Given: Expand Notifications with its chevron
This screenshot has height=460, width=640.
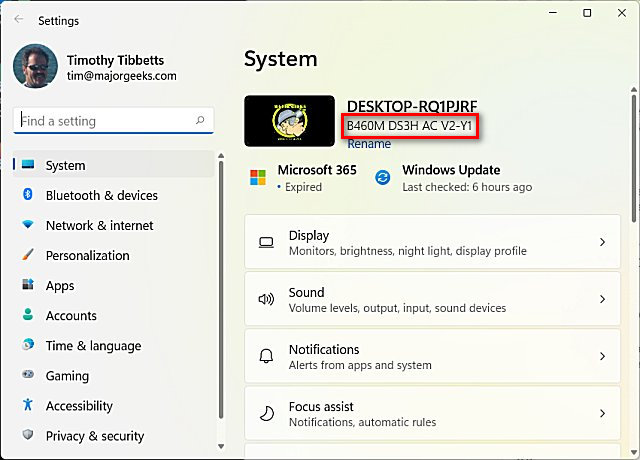Looking at the screenshot, I should click(602, 356).
